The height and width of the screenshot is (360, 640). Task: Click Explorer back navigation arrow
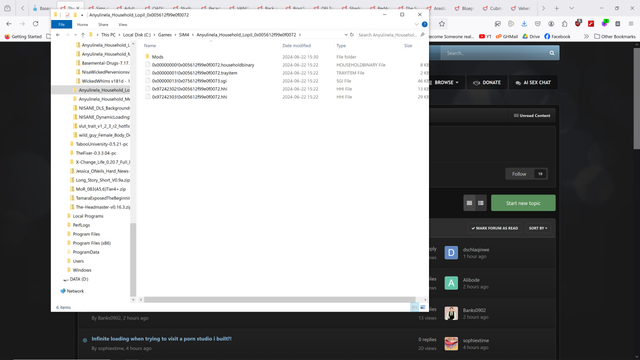[x=58, y=35]
